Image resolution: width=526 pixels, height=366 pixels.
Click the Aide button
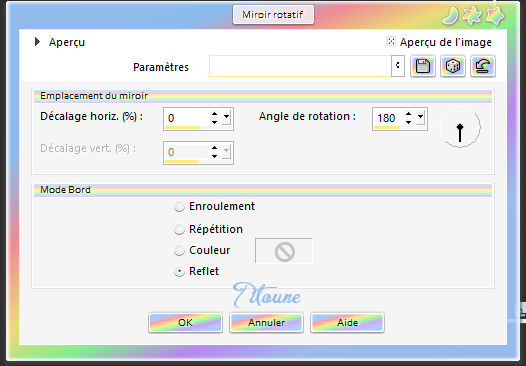[x=347, y=322]
